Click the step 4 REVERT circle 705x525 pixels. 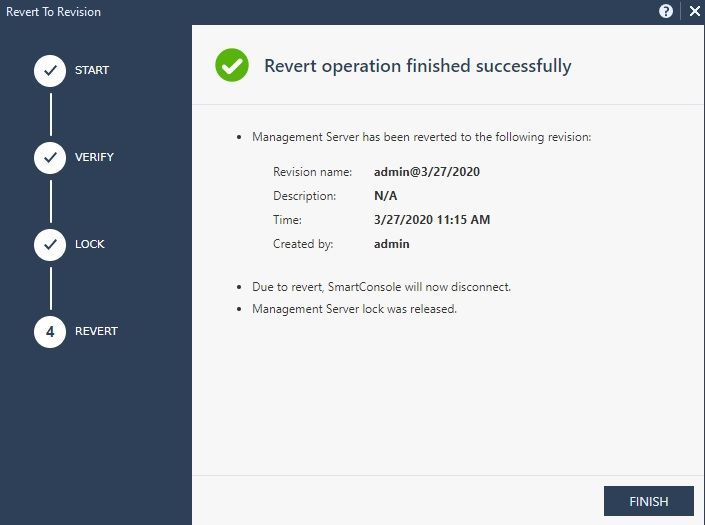[50, 332]
